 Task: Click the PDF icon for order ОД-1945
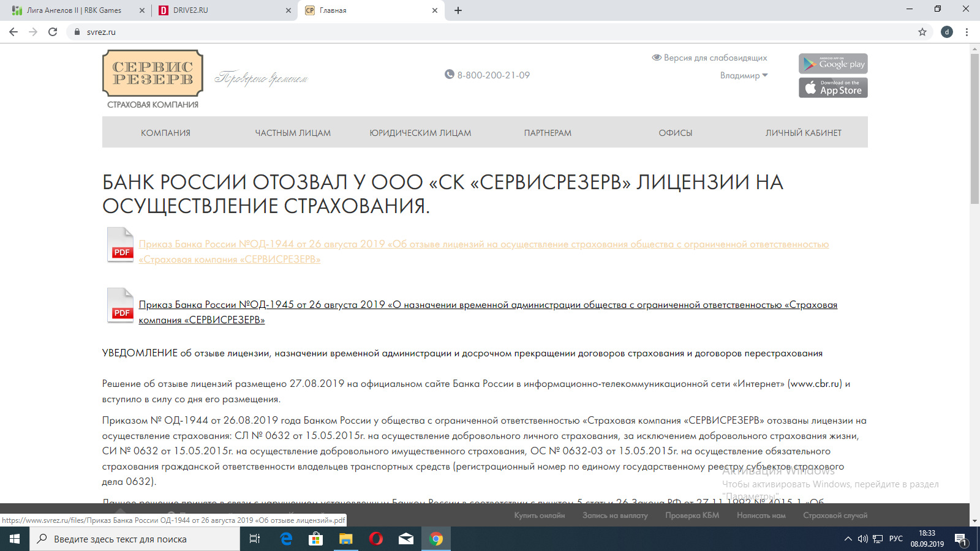120,305
